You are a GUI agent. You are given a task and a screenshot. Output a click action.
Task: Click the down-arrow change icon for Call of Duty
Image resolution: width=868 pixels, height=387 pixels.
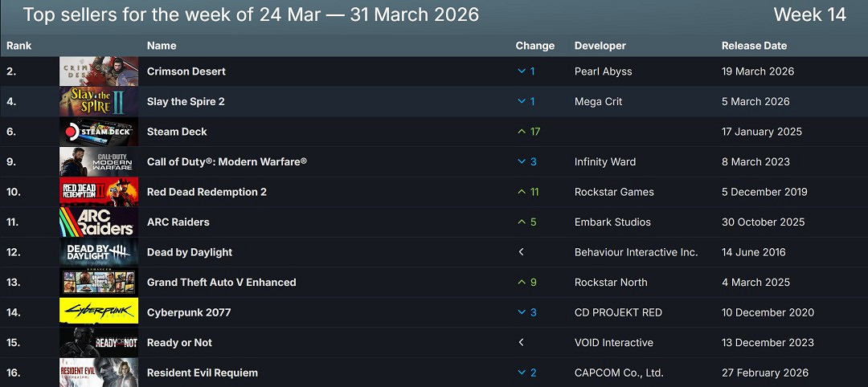click(521, 161)
